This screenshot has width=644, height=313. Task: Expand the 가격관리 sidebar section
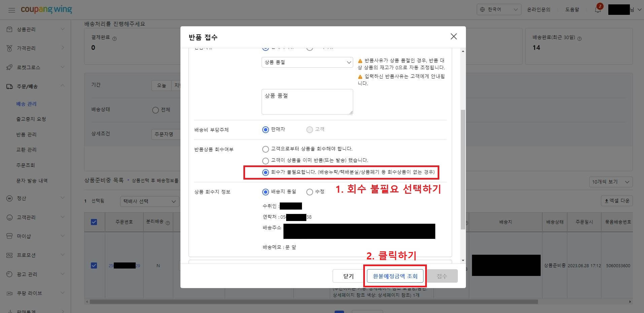(63, 48)
